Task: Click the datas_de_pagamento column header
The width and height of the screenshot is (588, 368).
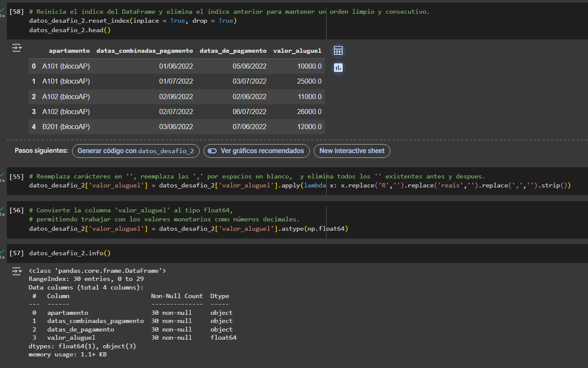Action: [x=233, y=51]
